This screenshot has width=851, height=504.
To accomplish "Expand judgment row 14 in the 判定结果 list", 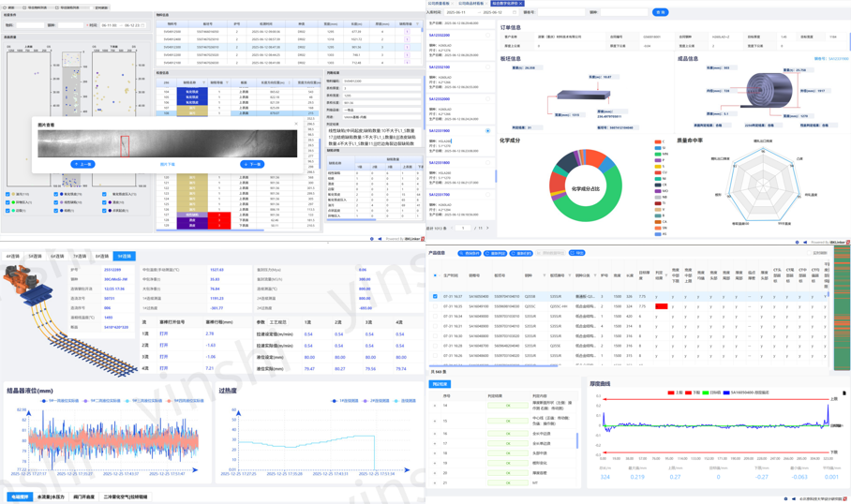I will [435, 406].
